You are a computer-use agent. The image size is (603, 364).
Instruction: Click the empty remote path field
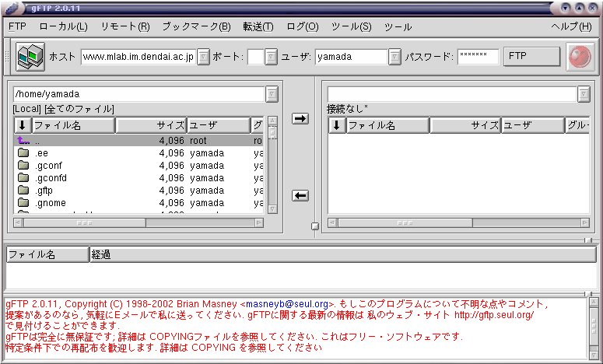click(x=452, y=94)
